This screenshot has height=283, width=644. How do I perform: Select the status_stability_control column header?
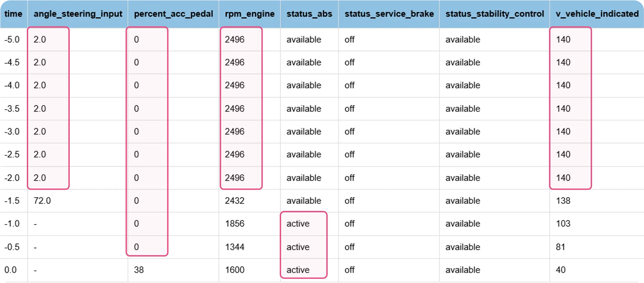(x=495, y=14)
